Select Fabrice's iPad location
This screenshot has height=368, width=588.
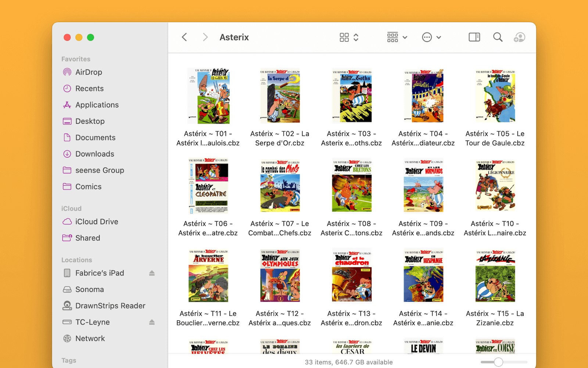click(100, 273)
